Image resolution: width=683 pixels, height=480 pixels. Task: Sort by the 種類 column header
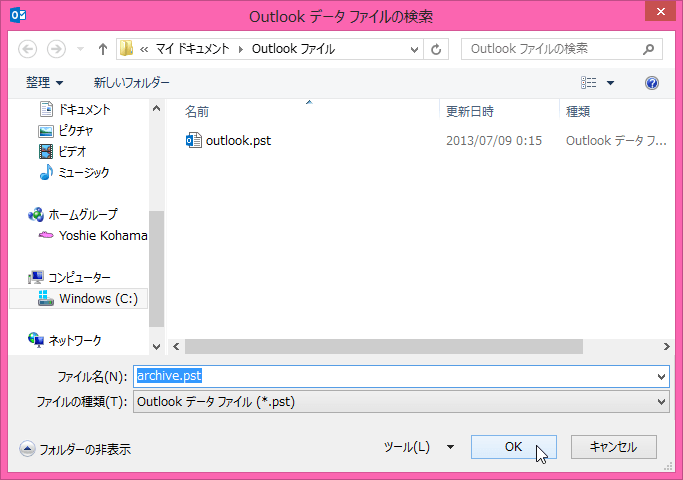click(578, 112)
